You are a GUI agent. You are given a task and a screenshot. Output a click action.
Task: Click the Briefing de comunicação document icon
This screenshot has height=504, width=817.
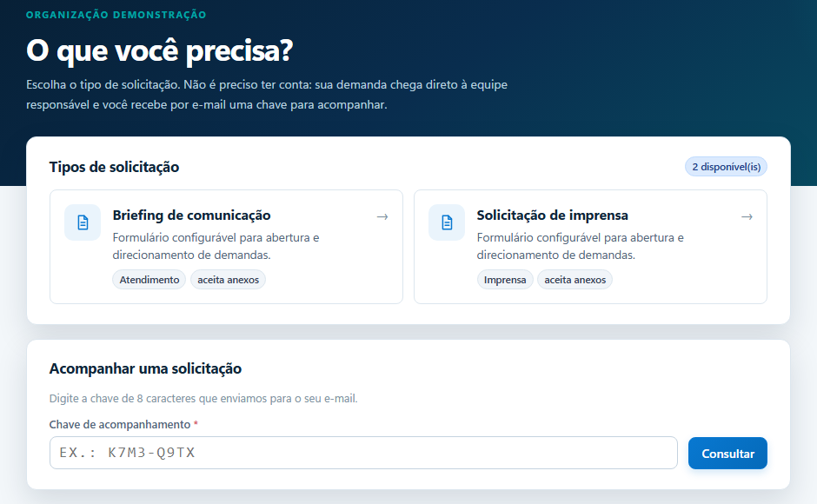pyautogui.click(x=83, y=222)
